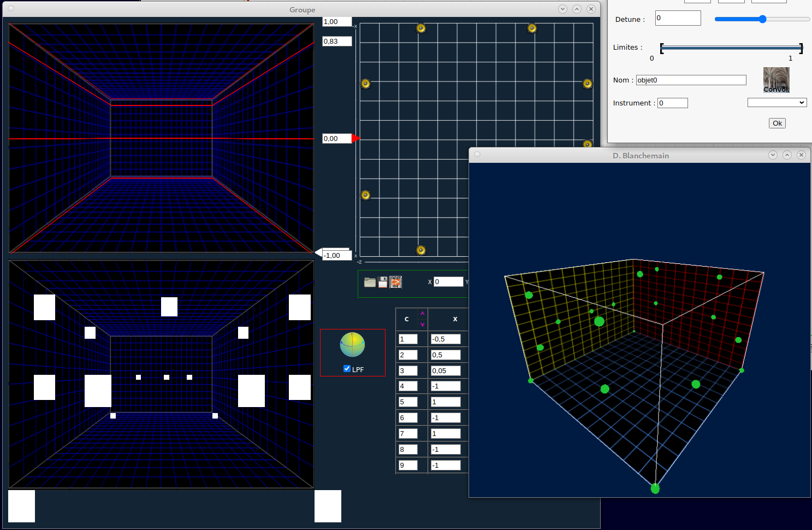Viewport: 812px width, 530px height.
Task: Click the 3D rotation sphere icon
Action: (x=352, y=345)
